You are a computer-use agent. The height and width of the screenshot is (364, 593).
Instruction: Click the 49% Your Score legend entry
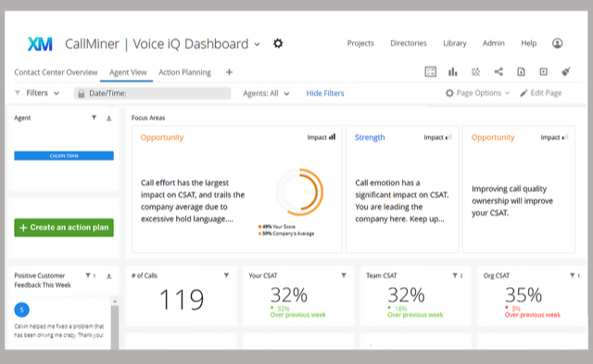(x=277, y=227)
